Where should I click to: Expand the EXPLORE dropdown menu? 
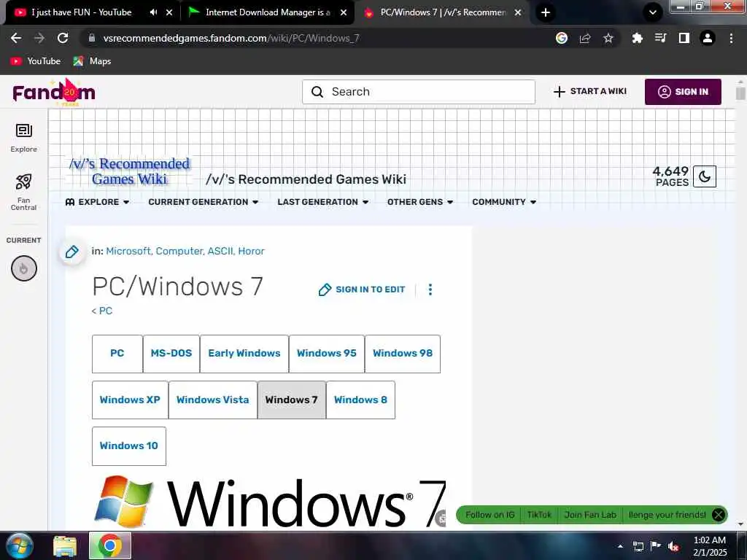pyautogui.click(x=97, y=202)
